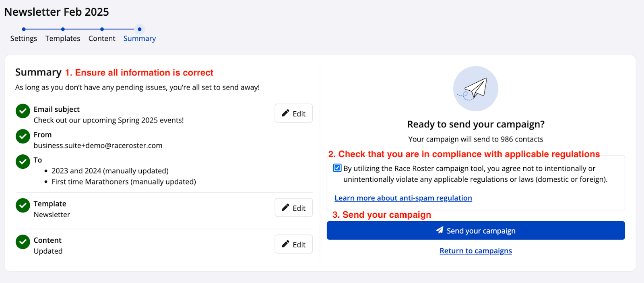Edit the Content section

click(293, 244)
